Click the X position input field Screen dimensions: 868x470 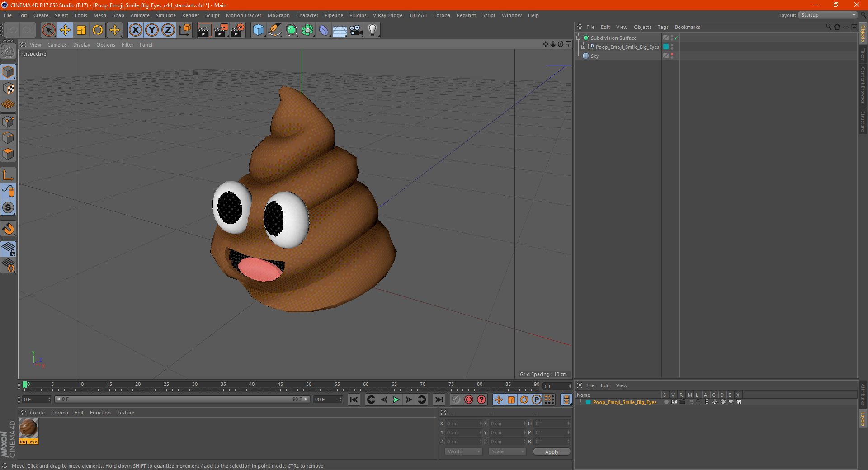(x=463, y=423)
